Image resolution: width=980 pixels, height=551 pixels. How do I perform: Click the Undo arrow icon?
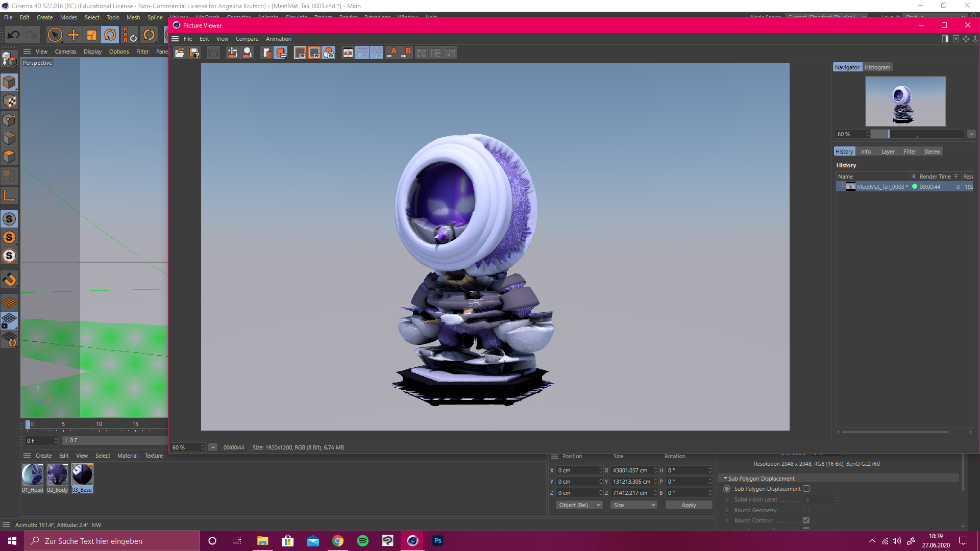point(14,35)
